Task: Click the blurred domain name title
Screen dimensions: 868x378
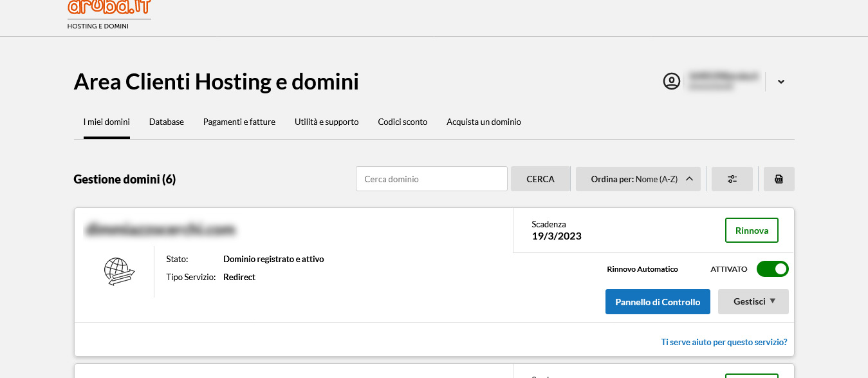Action: 161,229
